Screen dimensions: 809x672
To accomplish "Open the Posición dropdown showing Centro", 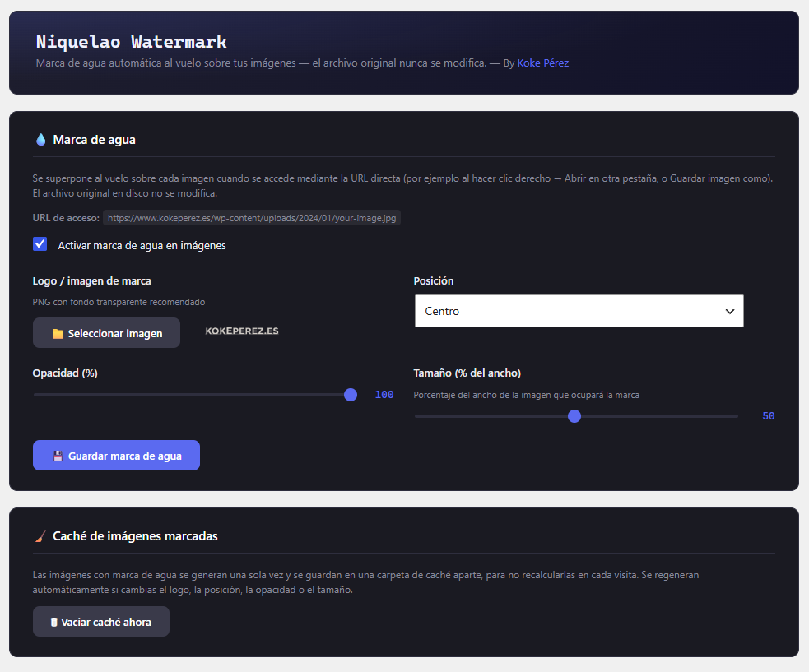I will pos(579,311).
